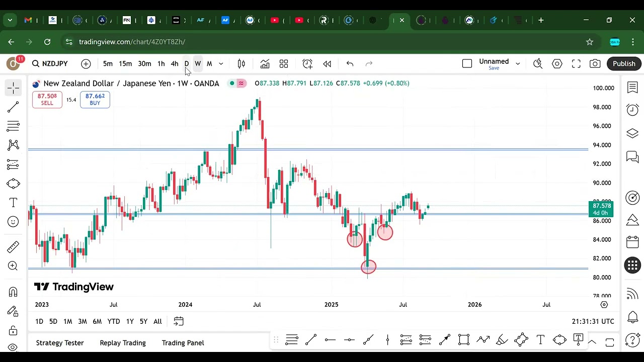Click the ruler measure tool
This screenshot has height=362, width=644.
pos(13,247)
